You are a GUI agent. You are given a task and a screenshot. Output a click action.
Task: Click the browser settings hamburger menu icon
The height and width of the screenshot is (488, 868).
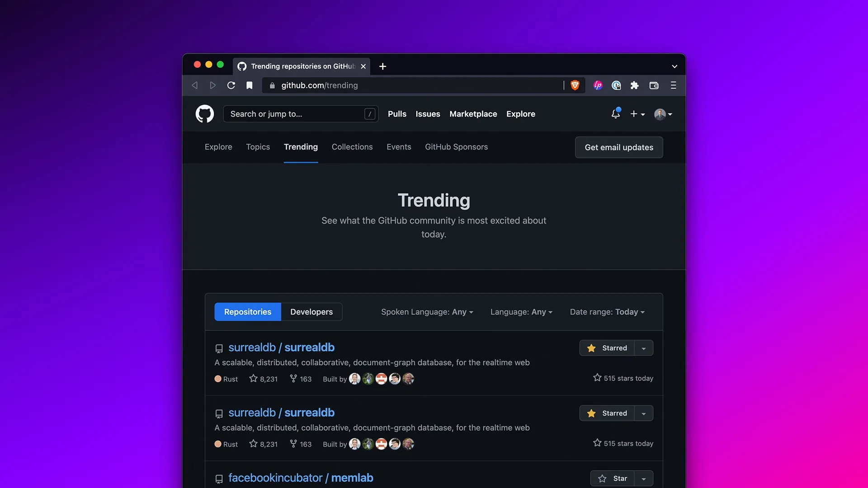pyautogui.click(x=674, y=84)
